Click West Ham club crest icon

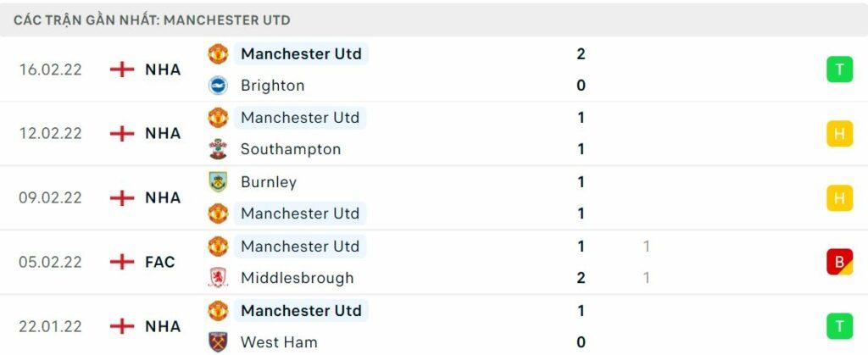[x=218, y=341]
